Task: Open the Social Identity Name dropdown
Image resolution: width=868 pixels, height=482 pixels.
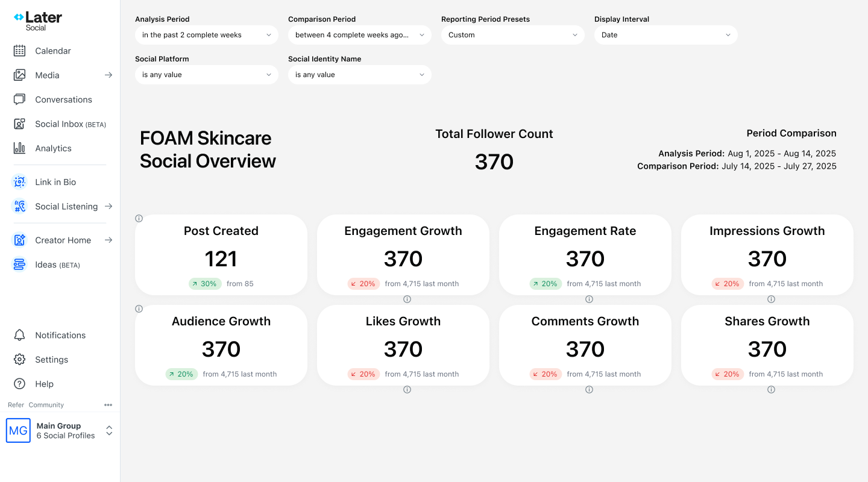Action: (360, 75)
